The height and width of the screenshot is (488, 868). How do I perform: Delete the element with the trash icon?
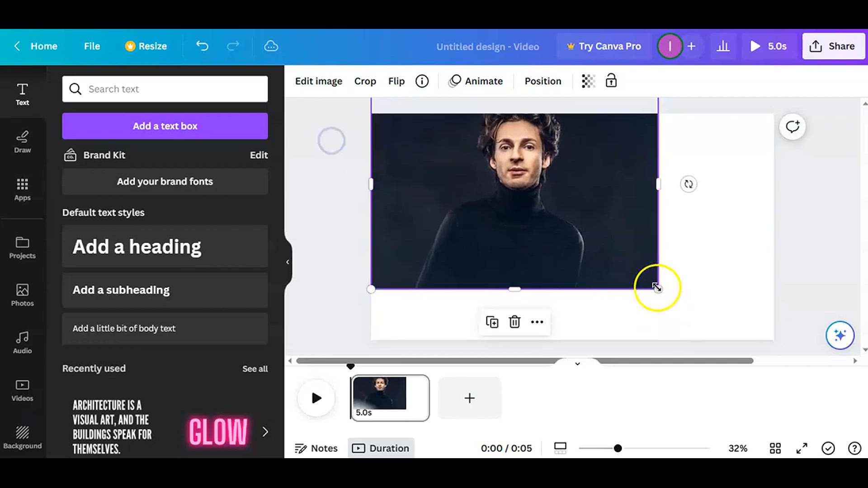coord(514,322)
